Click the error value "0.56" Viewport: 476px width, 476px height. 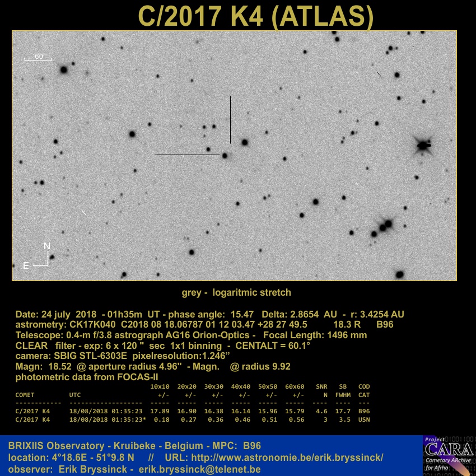coord(296,420)
